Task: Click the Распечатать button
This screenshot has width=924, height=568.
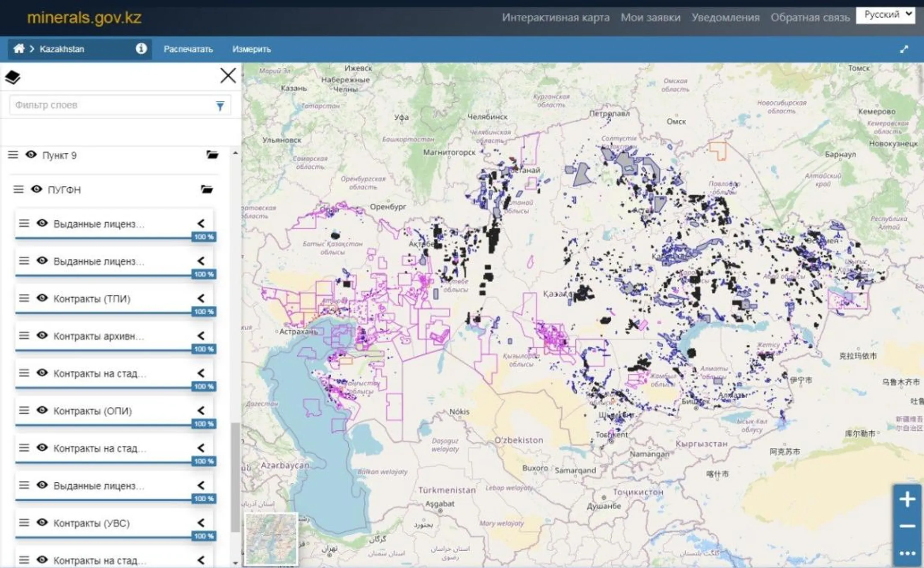Action: 188,49
